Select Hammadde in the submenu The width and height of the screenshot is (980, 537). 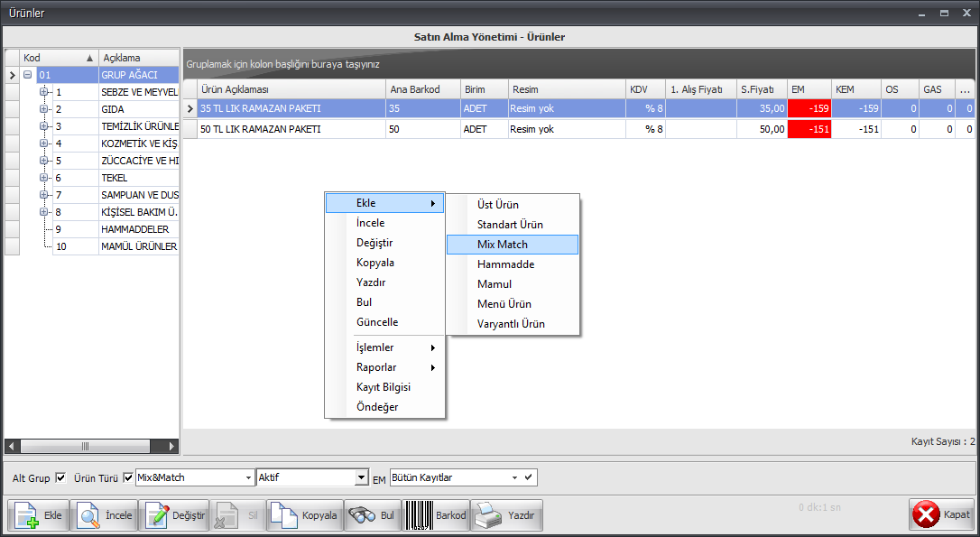(513, 264)
